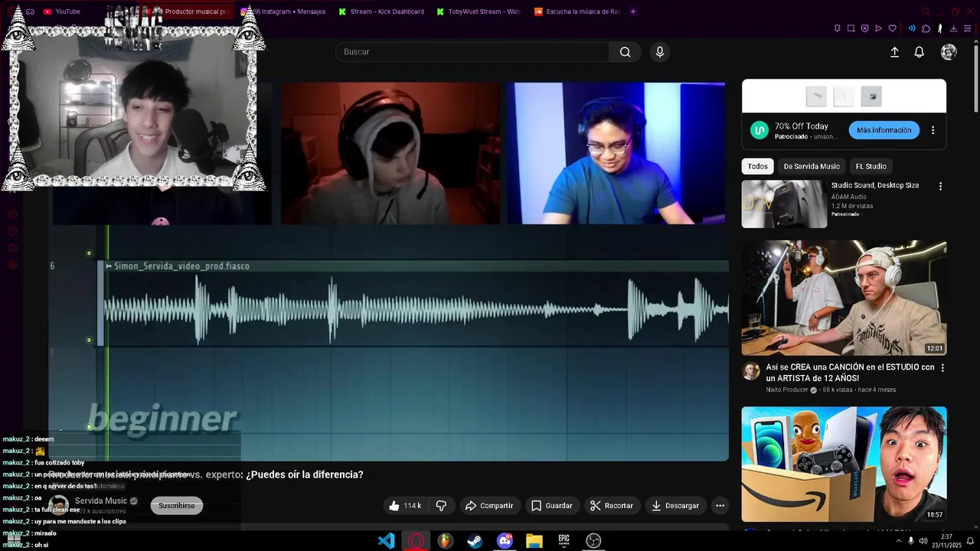Open Steam from taskbar
Viewport: 980px width, 551px height.
click(x=475, y=541)
